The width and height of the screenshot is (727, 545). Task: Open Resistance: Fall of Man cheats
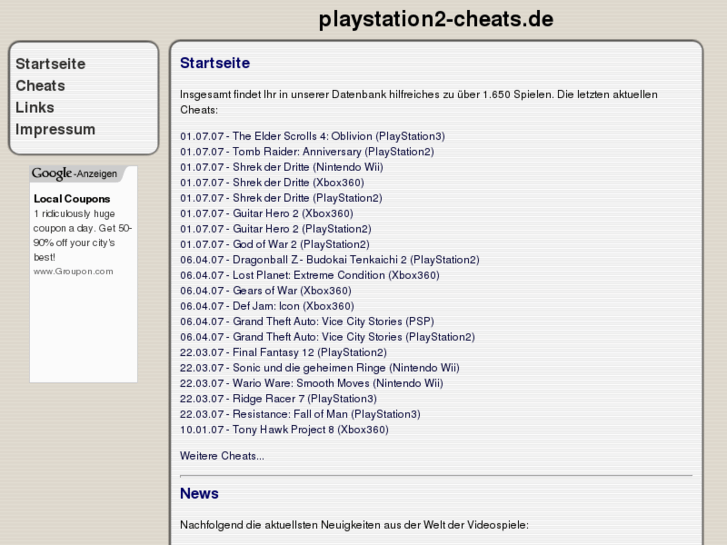tap(300, 414)
